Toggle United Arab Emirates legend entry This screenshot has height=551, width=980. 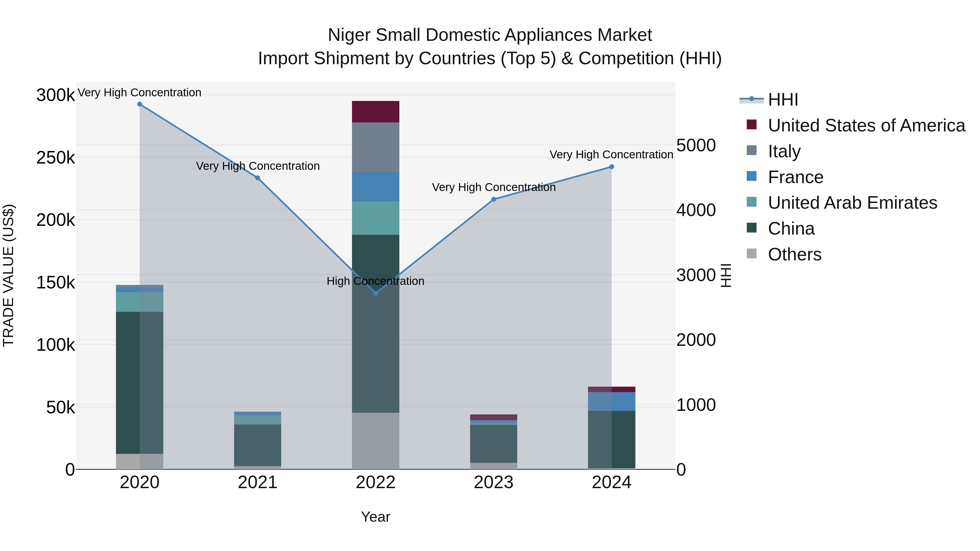point(842,203)
